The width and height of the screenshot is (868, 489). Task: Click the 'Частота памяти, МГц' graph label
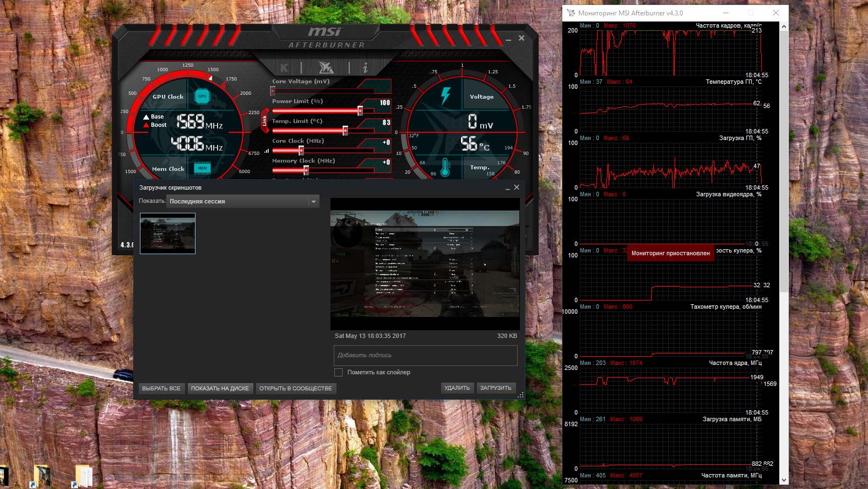[731, 475]
